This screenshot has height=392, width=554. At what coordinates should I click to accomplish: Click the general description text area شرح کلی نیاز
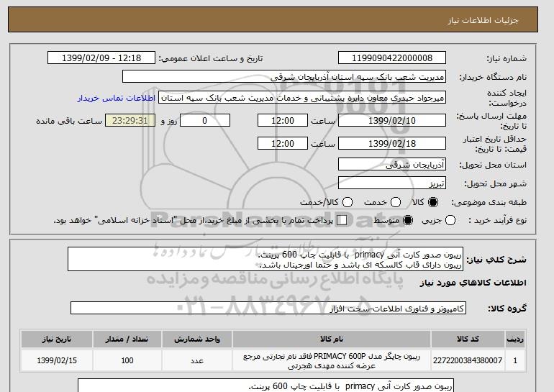pos(265,259)
